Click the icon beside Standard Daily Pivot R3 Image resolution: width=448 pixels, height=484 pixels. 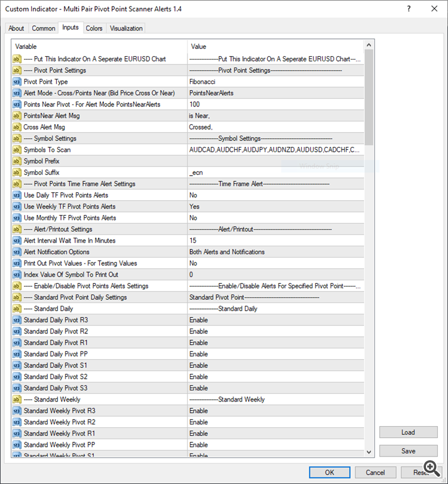[17, 320]
